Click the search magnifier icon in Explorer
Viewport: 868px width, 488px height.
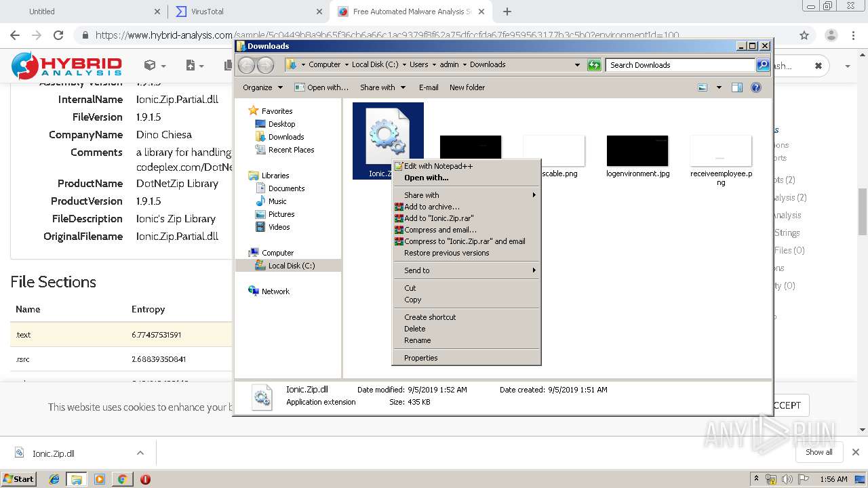[x=763, y=65]
